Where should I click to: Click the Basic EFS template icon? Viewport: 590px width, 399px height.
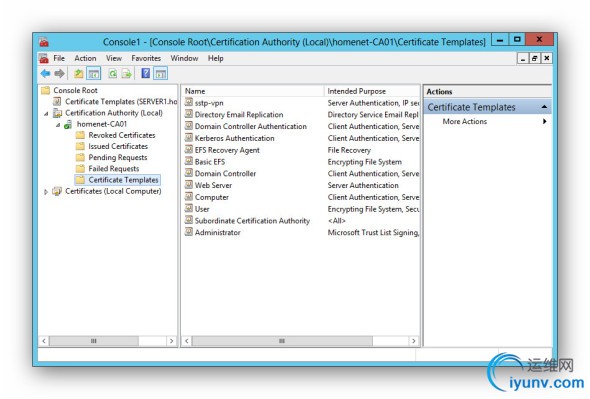[x=189, y=161]
